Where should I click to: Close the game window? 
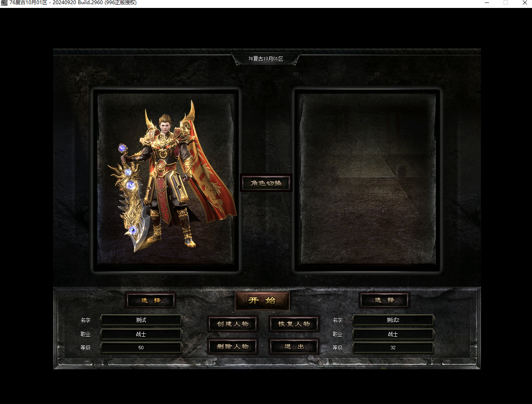524,3
